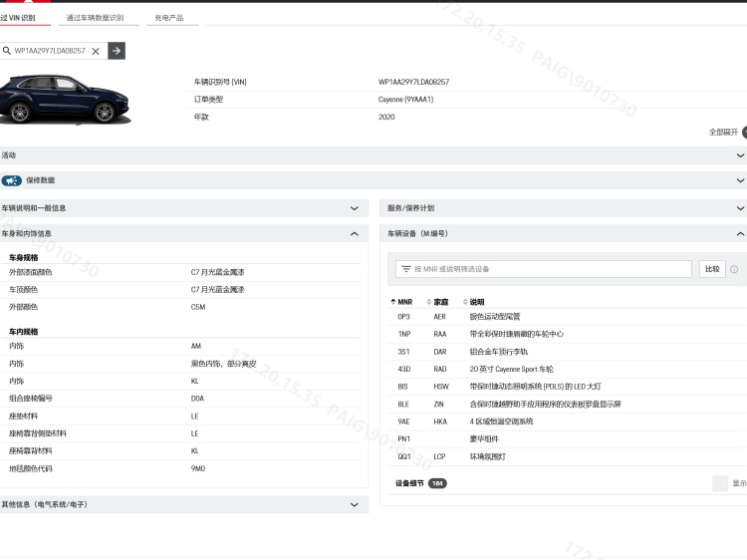This screenshot has height=560, width=747.
Task: Click the filter icon in equipment search box
Action: 406,269
